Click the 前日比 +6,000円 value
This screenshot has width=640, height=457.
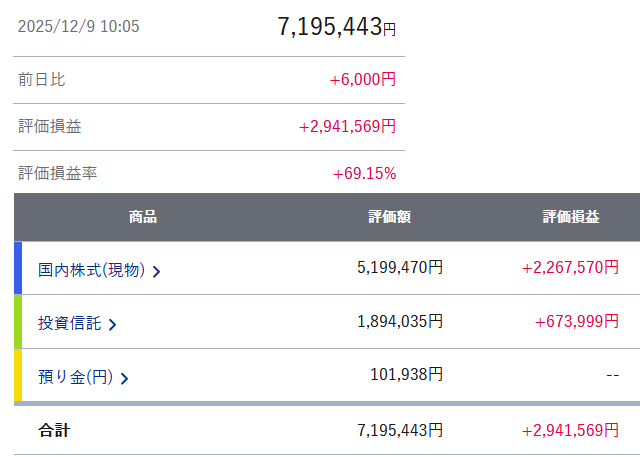(362, 79)
